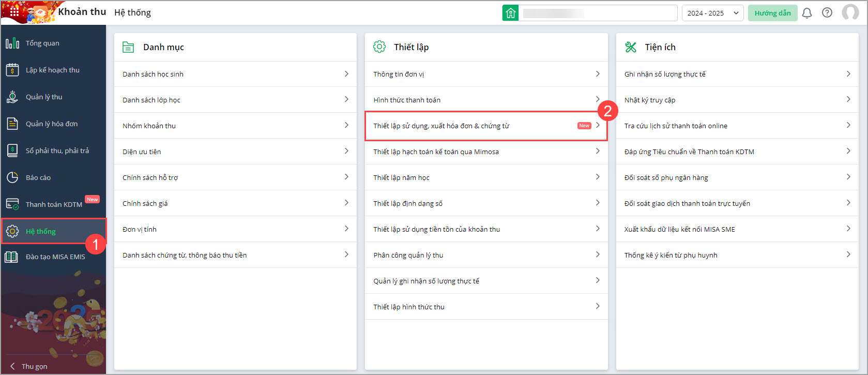
Task: Open Thiết lập sử dụng, xuất hóa đơn & chứng từ
Action: (441, 126)
